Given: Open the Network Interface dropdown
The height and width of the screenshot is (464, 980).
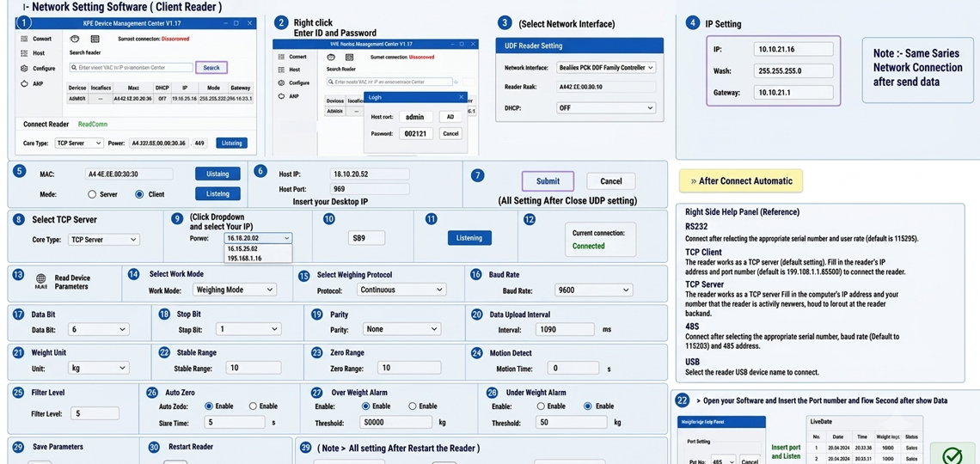Looking at the screenshot, I should (x=606, y=67).
